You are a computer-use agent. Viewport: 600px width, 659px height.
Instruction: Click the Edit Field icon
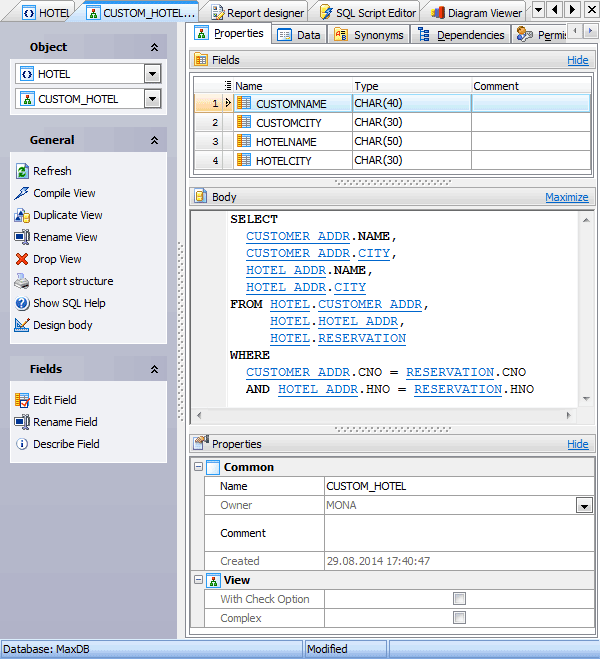click(x=22, y=400)
